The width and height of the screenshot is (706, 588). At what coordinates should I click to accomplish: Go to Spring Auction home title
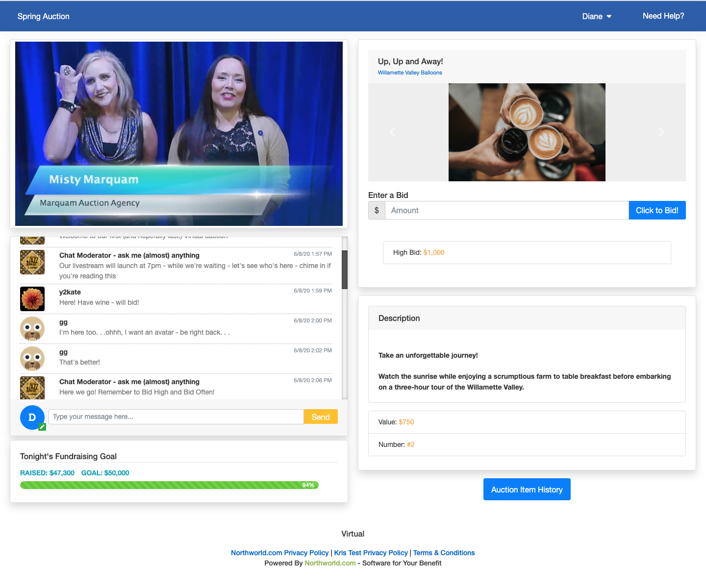pos(44,16)
